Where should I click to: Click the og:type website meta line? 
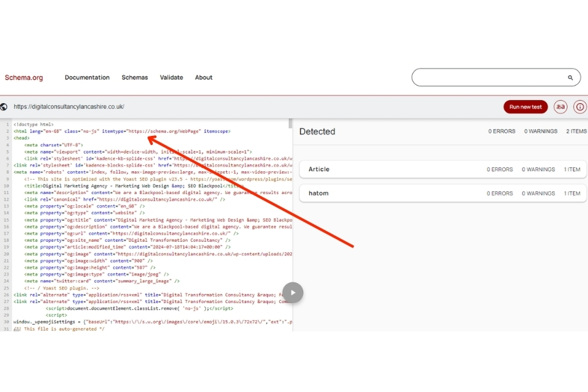pyautogui.click(x=84, y=213)
